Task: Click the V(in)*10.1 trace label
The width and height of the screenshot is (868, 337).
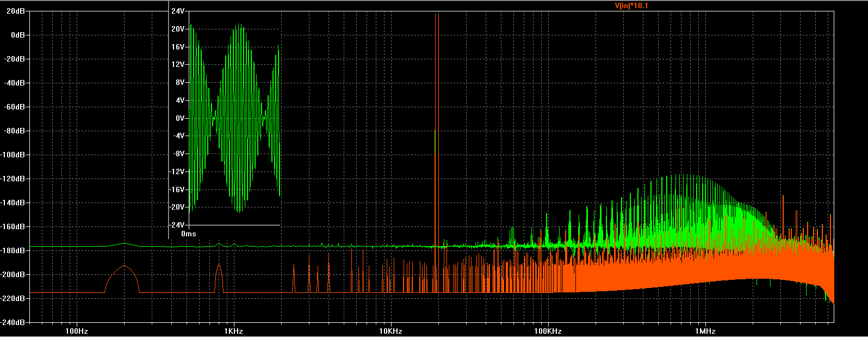Action: (x=631, y=6)
